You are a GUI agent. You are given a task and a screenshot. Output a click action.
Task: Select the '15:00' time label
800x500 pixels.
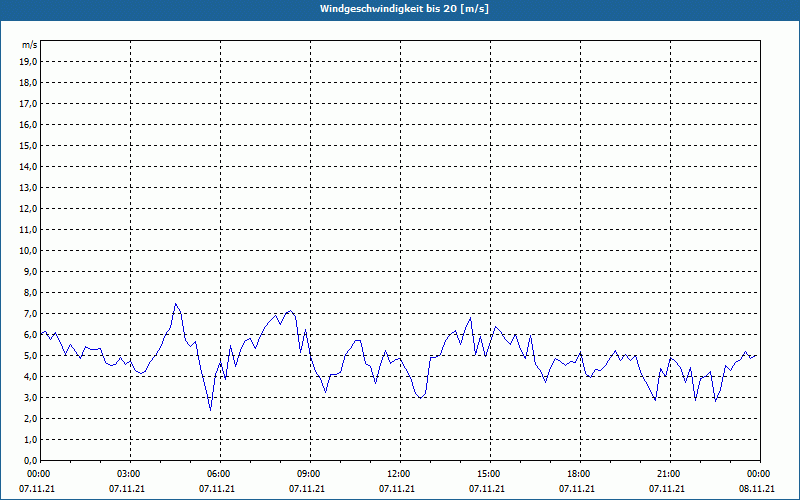pyautogui.click(x=490, y=474)
